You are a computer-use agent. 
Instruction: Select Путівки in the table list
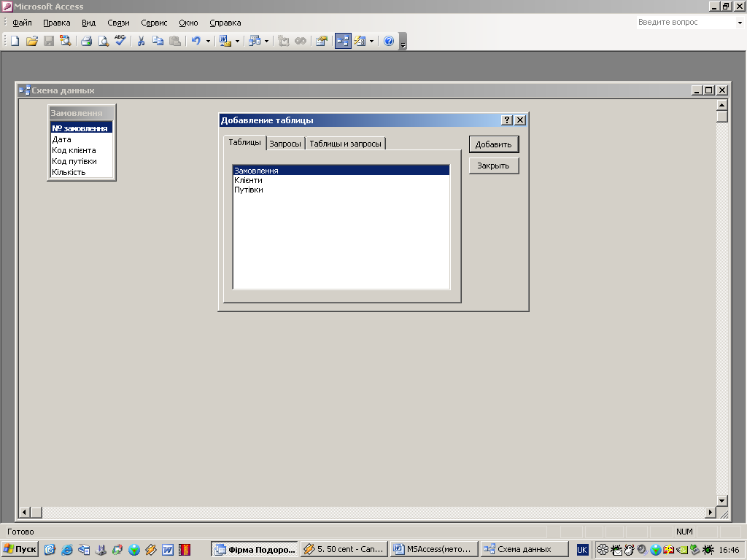(341, 190)
